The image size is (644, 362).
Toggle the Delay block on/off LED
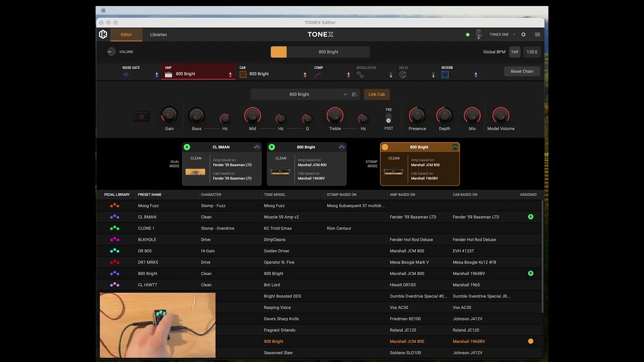point(433,75)
